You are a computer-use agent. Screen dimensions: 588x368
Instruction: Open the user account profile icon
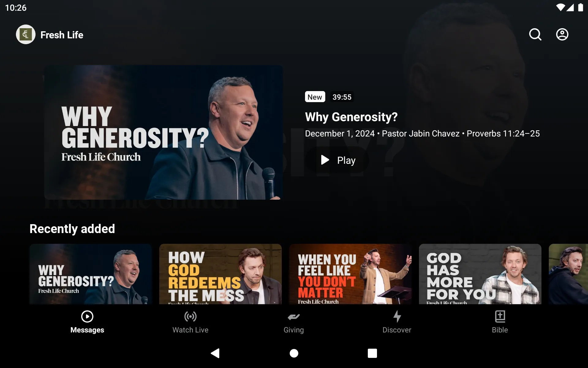click(562, 34)
